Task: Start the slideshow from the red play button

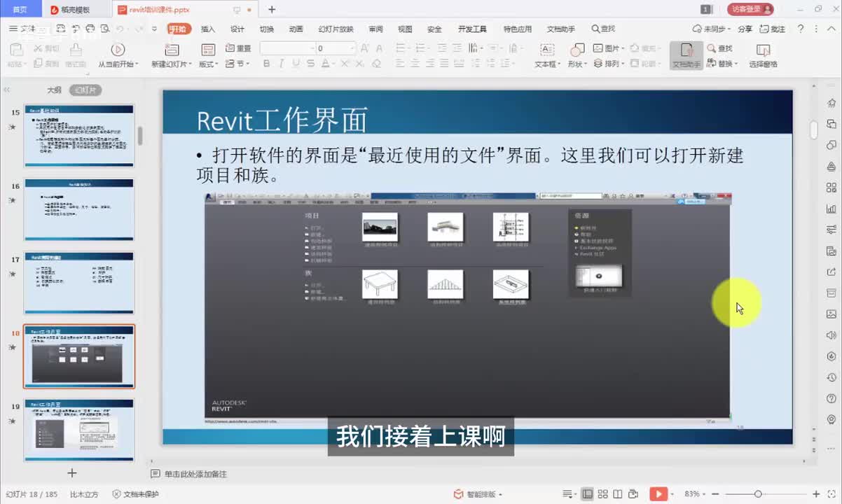Action: [x=658, y=493]
